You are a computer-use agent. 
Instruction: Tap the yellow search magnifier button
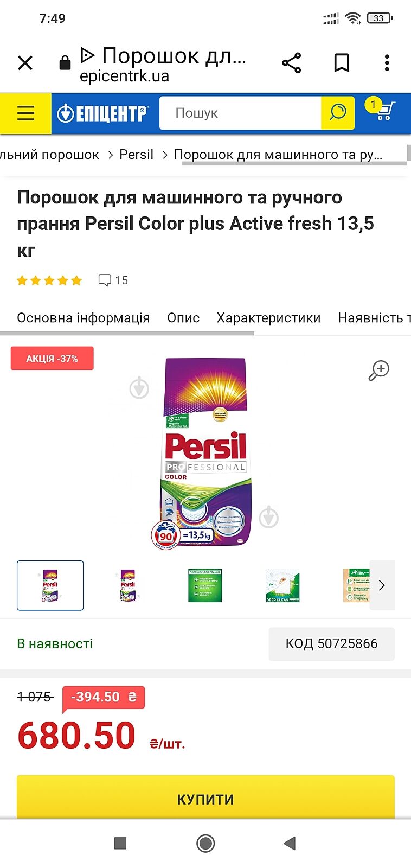coord(338,113)
